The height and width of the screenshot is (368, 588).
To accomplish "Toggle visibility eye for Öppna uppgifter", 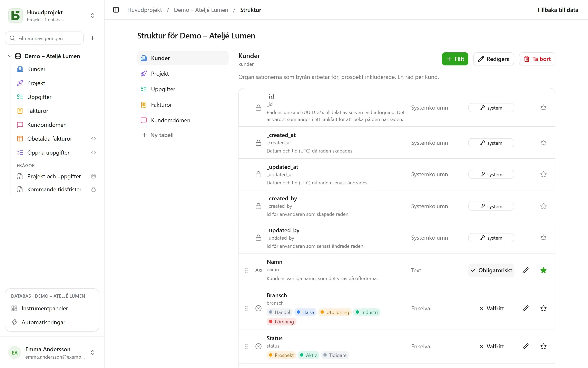I will (94, 153).
